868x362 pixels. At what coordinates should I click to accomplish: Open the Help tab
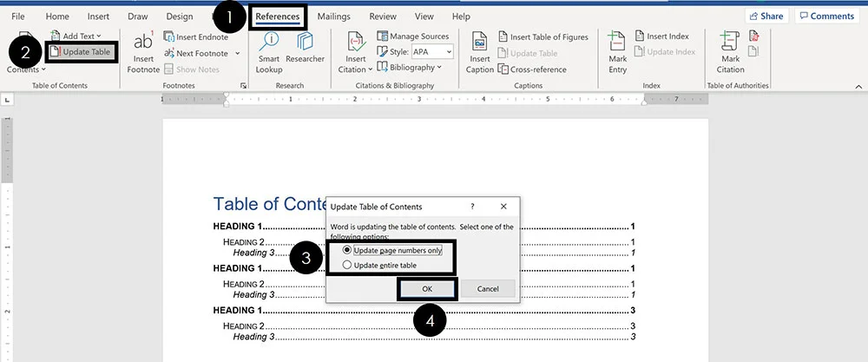tap(461, 16)
